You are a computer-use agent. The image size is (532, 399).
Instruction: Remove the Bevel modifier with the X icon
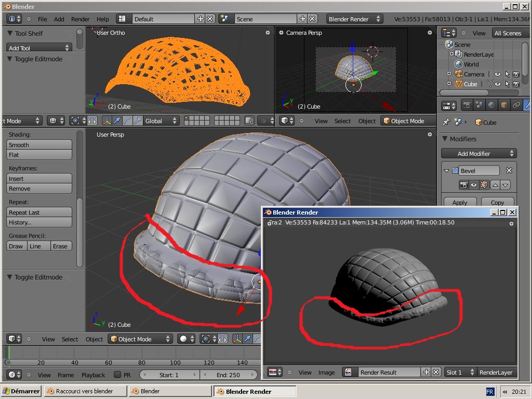(x=509, y=170)
